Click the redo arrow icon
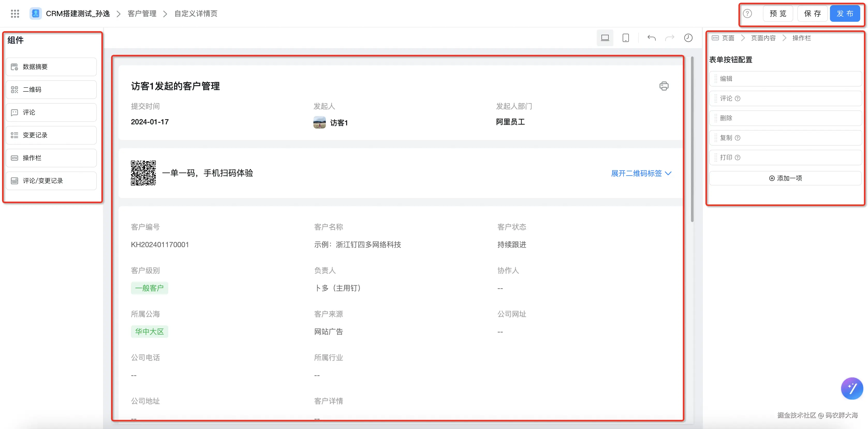The height and width of the screenshot is (429, 868). pyautogui.click(x=670, y=38)
